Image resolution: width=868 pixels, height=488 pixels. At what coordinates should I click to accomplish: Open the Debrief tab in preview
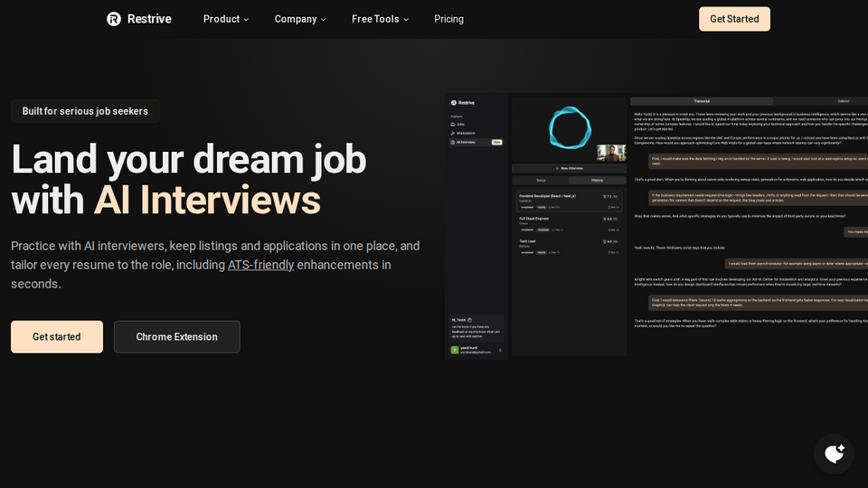click(843, 101)
